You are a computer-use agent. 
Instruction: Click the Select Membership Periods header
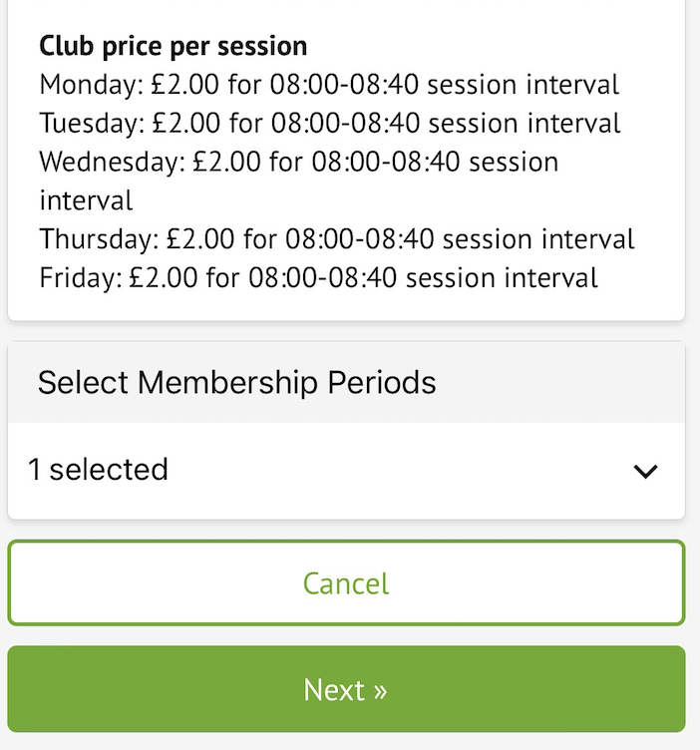237,382
